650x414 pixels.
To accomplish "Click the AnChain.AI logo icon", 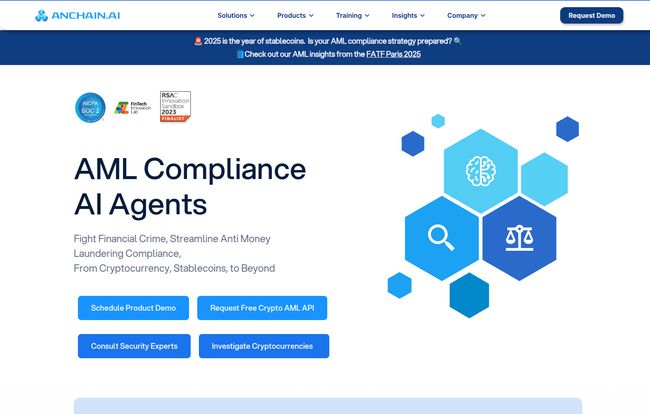I will (x=41, y=16).
